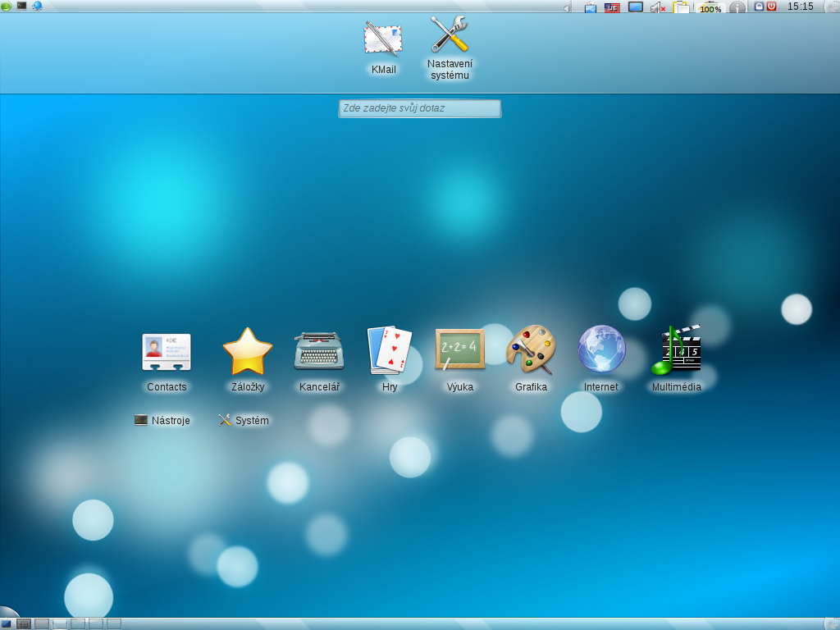
Task: Open the Nástroje utilities entry
Action: coord(162,421)
